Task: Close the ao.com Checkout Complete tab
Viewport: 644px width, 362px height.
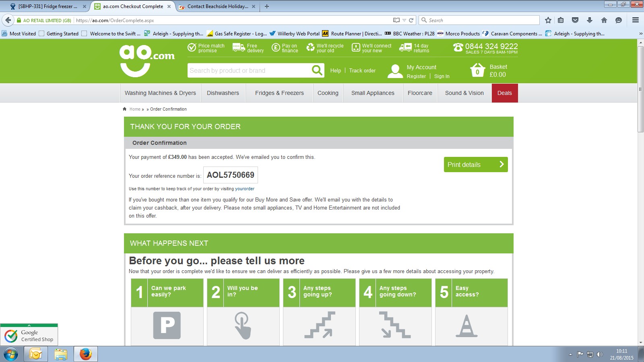Action: pyautogui.click(x=169, y=6)
